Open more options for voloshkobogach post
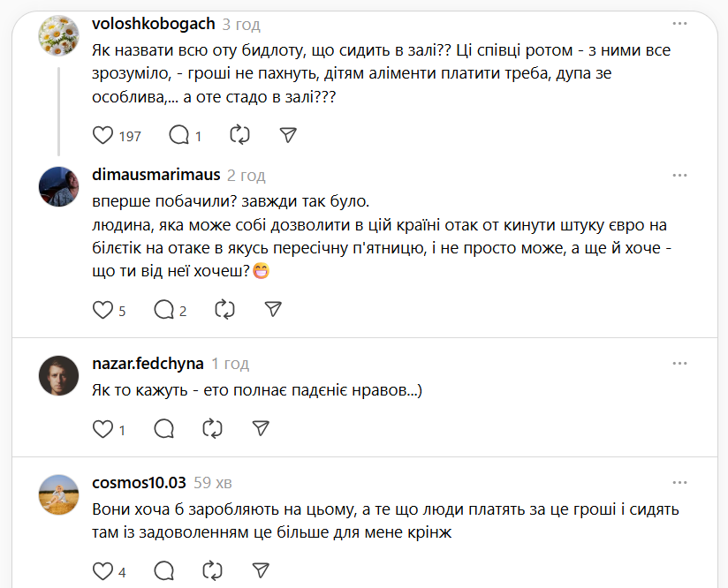 click(x=679, y=23)
